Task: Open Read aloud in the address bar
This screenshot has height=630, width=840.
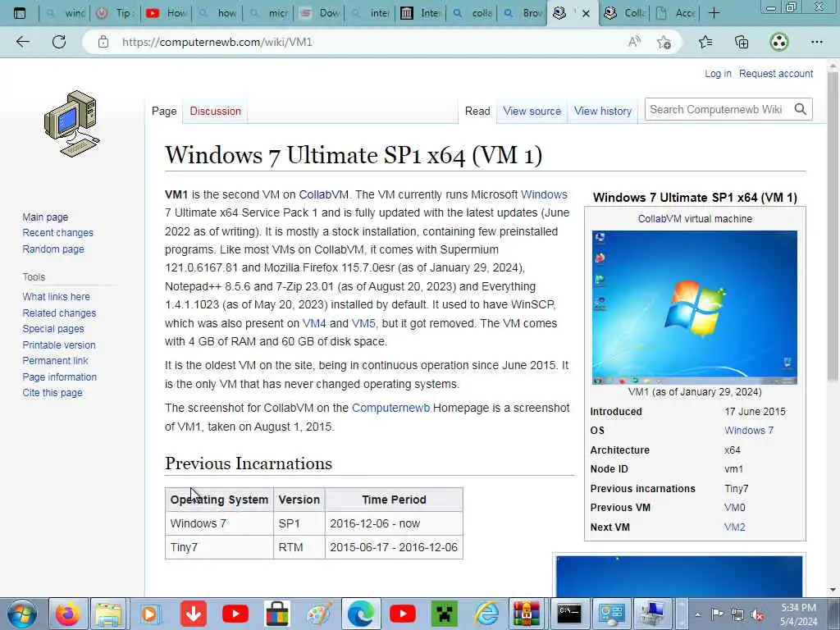Action: pos(634,42)
